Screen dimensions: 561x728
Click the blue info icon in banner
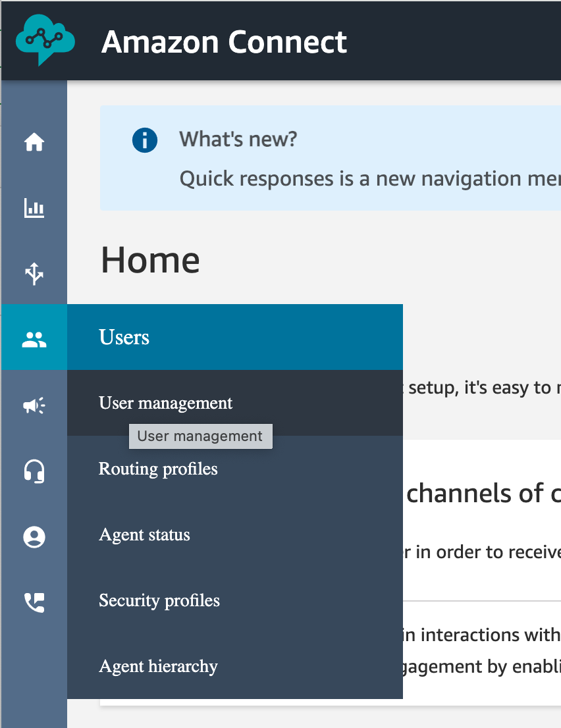point(145,140)
